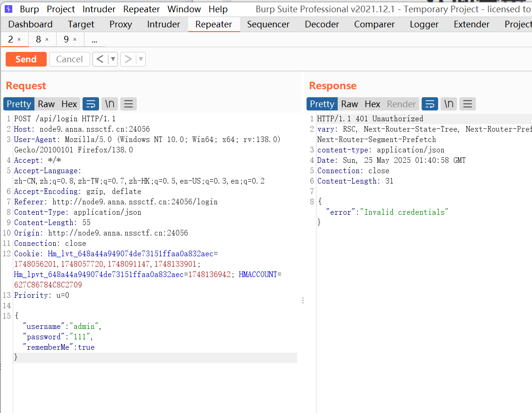Image resolution: width=532 pixels, height=413 pixels.
Task: Switch Request view to Raw
Action: (46, 104)
